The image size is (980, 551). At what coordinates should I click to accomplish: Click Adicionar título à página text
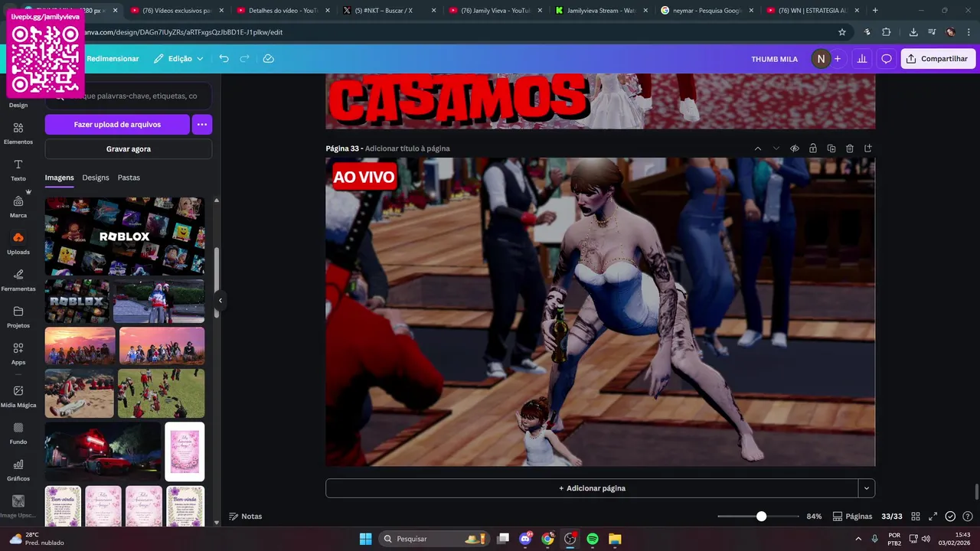coord(407,148)
